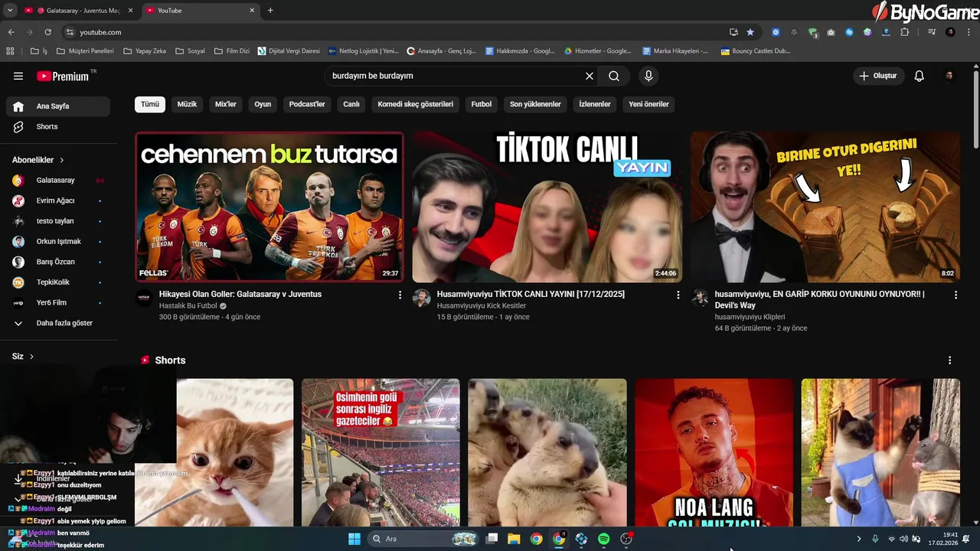Open more options for TİKTOK CANLI YAYINI video
Screen dimensions: 980x551
point(678,295)
